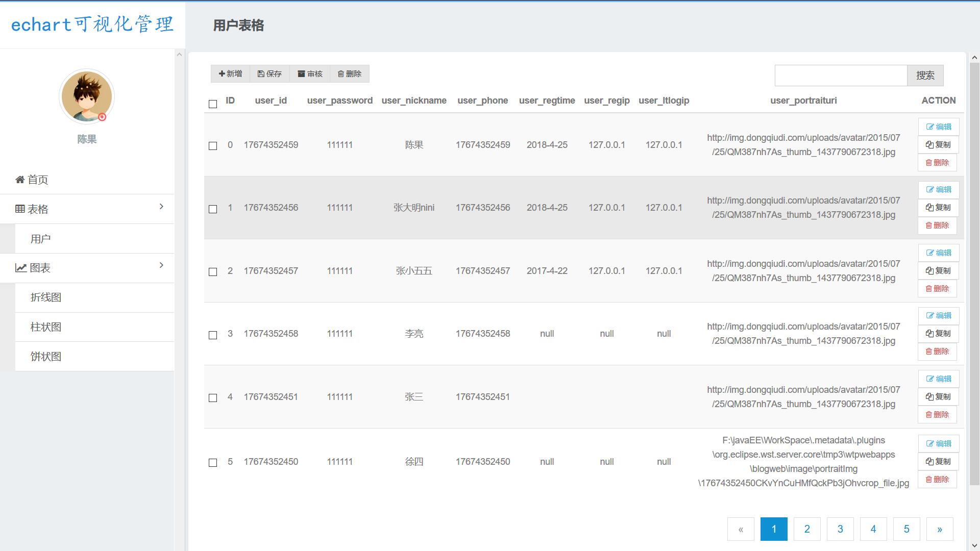
Task: Toggle the select-all header checkbox
Action: (x=213, y=104)
